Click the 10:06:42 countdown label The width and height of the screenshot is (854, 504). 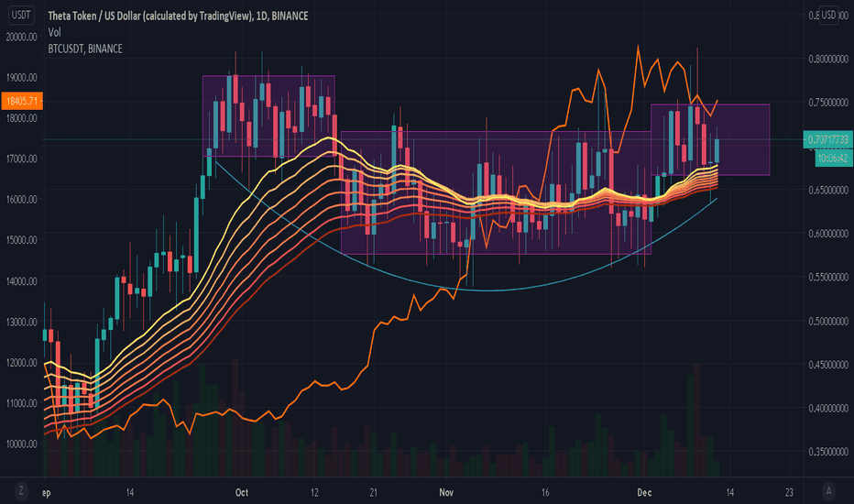pyautogui.click(x=833, y=158)
